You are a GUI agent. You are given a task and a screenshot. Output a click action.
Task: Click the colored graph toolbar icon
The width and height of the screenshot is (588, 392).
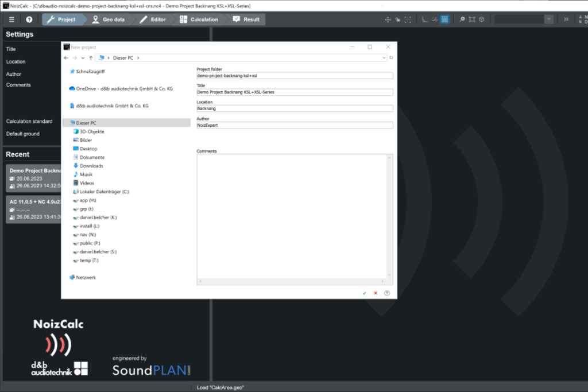[x=434, y=20]
